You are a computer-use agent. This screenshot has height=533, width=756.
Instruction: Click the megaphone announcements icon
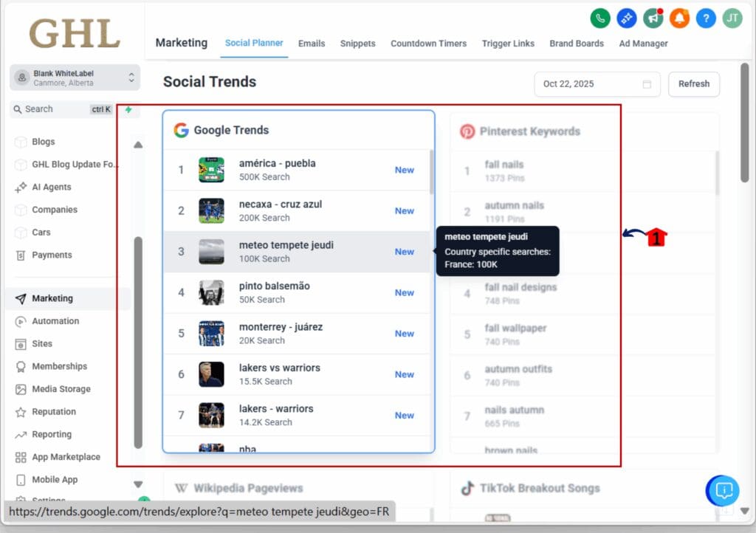(653, 18)
